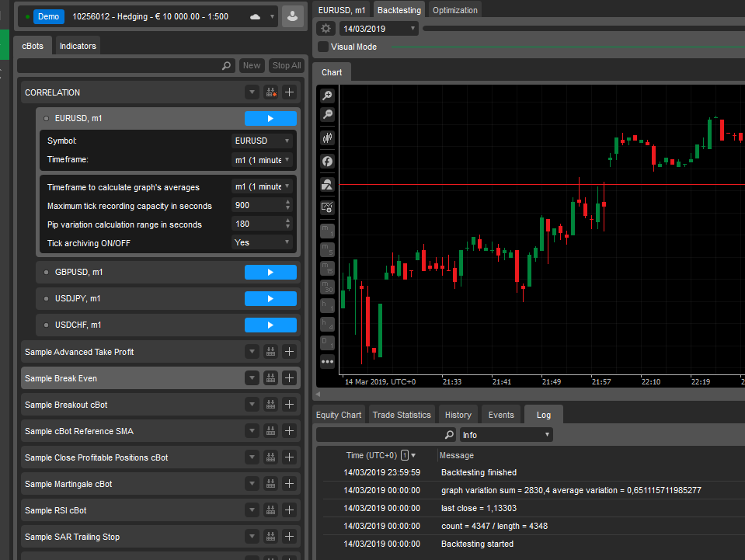745x560 pixels.
Task: Open backtesting settings gear icon
Action: [x=326, y=29]
